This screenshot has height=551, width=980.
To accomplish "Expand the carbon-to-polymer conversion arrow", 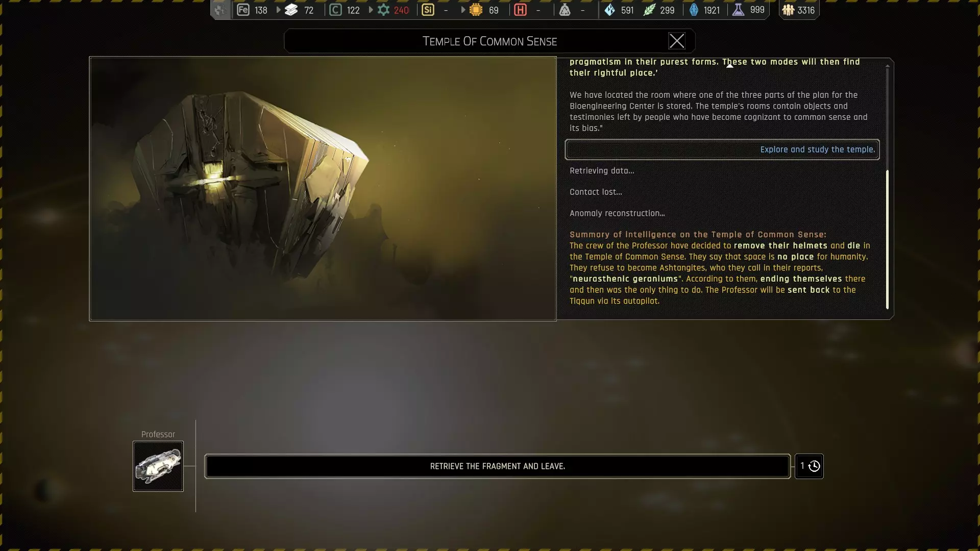I will 371,10.
